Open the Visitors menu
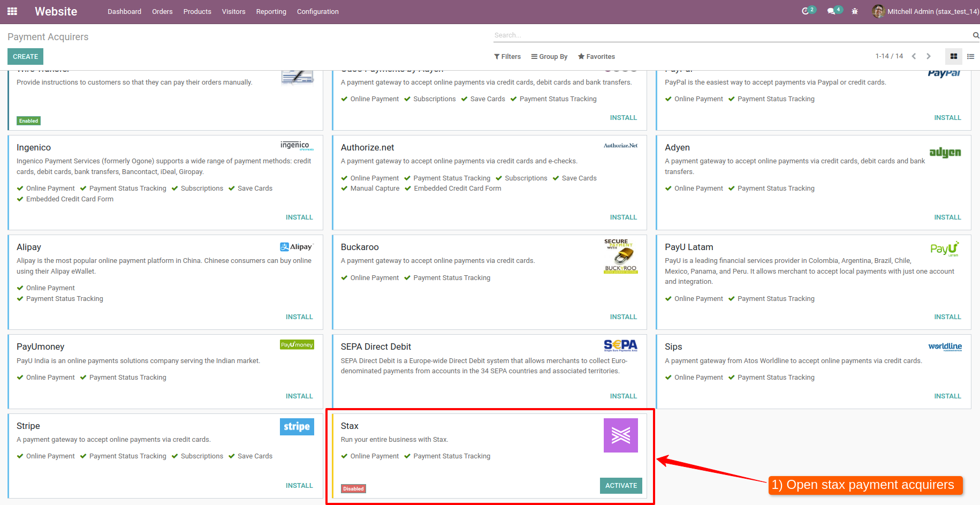This screenshot has width=980, height=505. [233, 11]
